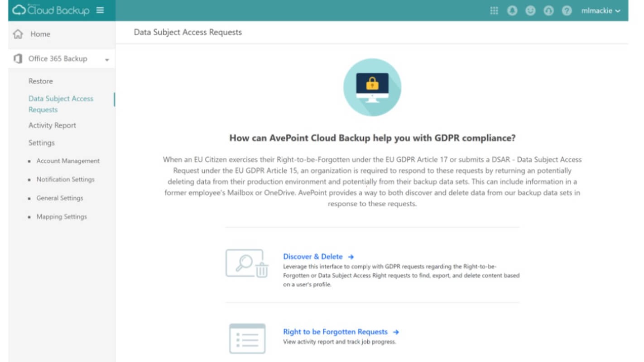
Task: Open Mapping Settings
Action: [x=62, y=217]
